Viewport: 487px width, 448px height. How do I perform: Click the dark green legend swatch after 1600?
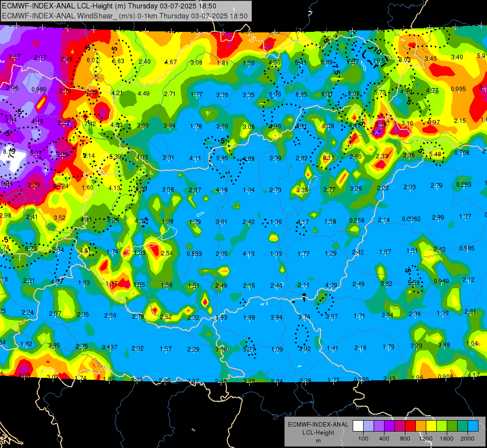[452, 426]
